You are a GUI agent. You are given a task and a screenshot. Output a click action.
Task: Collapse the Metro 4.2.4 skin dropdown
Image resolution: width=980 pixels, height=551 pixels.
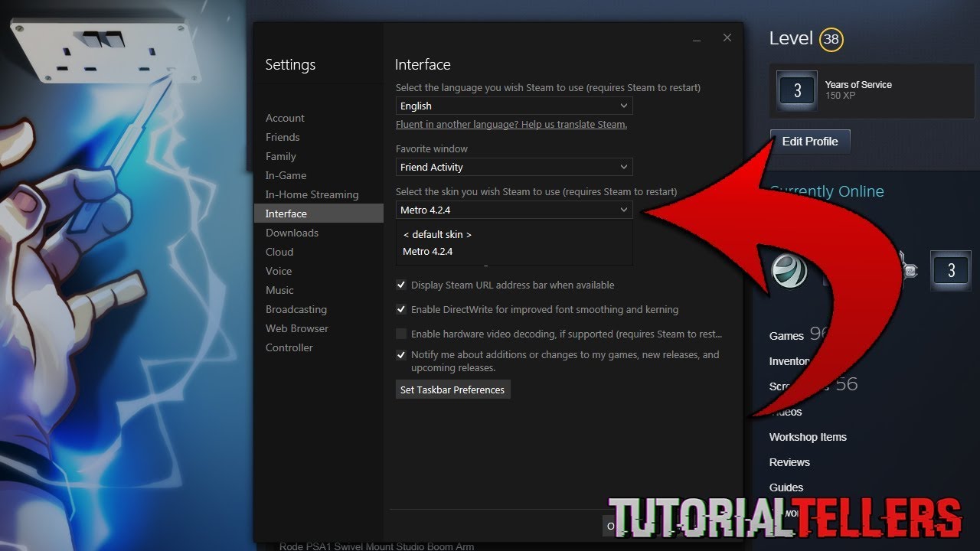(x=514, y=210)
